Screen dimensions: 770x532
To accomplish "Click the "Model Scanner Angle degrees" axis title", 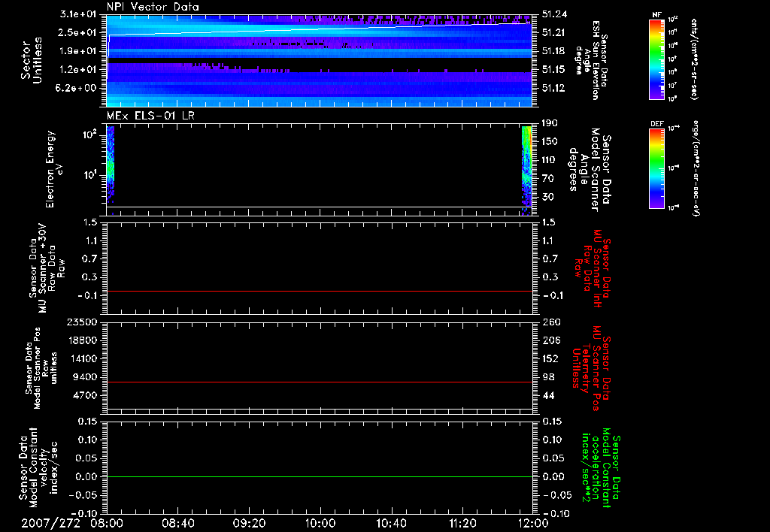I will (x=584, y=171).
